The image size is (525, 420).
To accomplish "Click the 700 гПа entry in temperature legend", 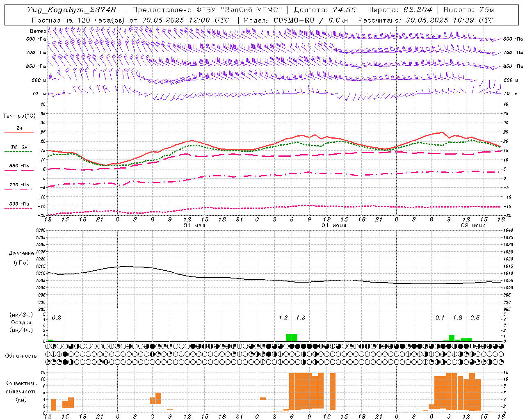I will [x=19, y=185].
